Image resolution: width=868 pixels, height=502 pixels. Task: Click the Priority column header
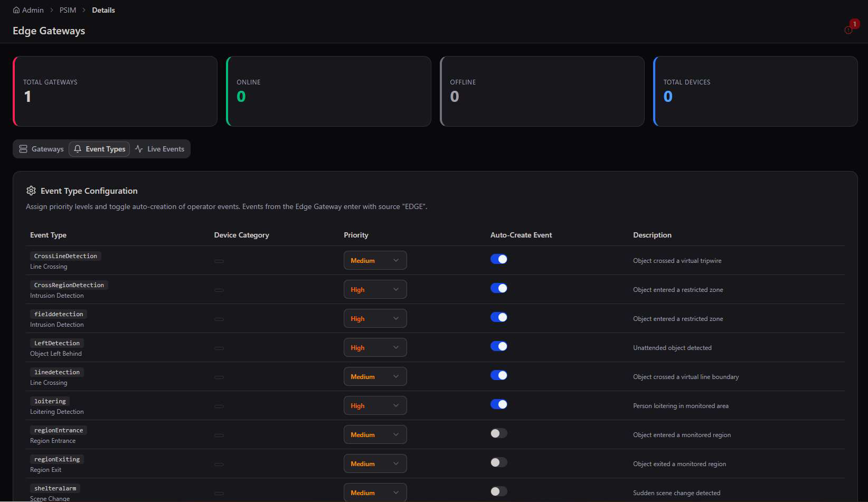356,235
